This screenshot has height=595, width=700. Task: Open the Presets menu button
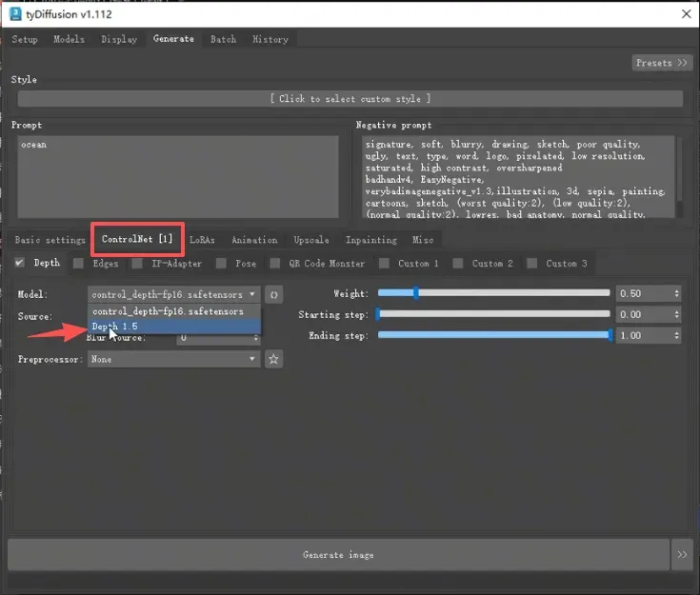[x=662, y=63]
